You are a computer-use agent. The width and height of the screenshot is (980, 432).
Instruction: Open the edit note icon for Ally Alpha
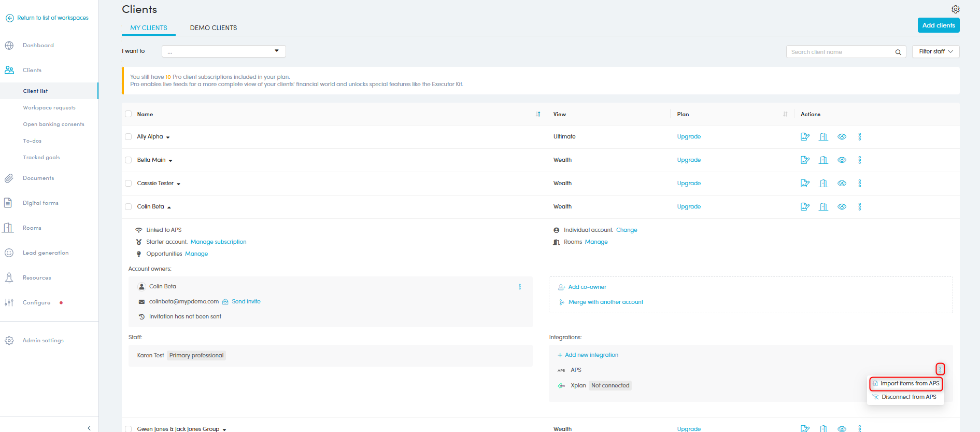coord(805,137)
